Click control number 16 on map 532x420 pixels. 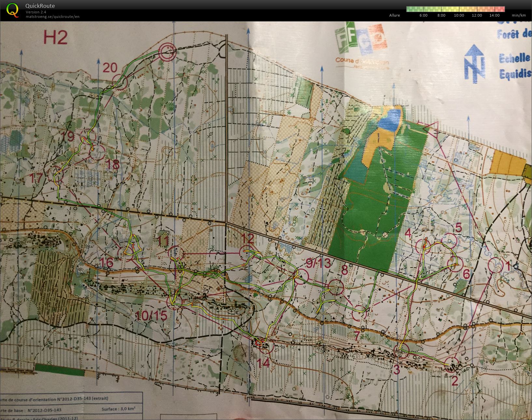[106, 262]
